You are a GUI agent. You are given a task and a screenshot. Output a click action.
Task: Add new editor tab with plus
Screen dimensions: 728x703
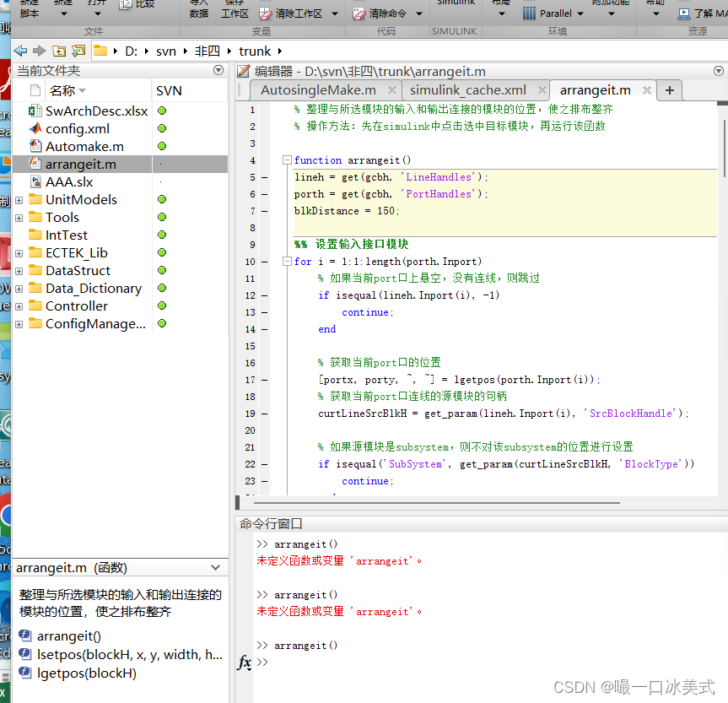[x=670, y=90]
